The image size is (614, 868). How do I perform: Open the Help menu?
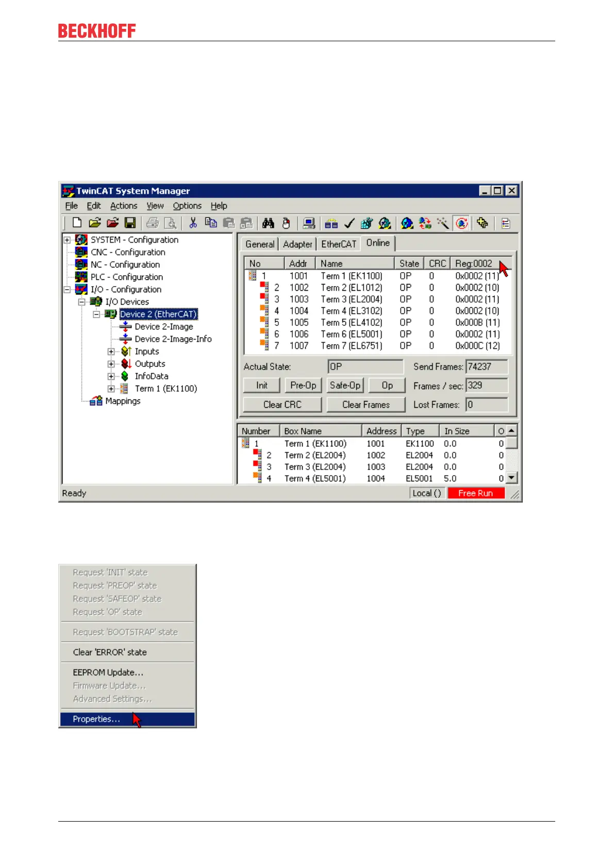(x=219, y=206)
